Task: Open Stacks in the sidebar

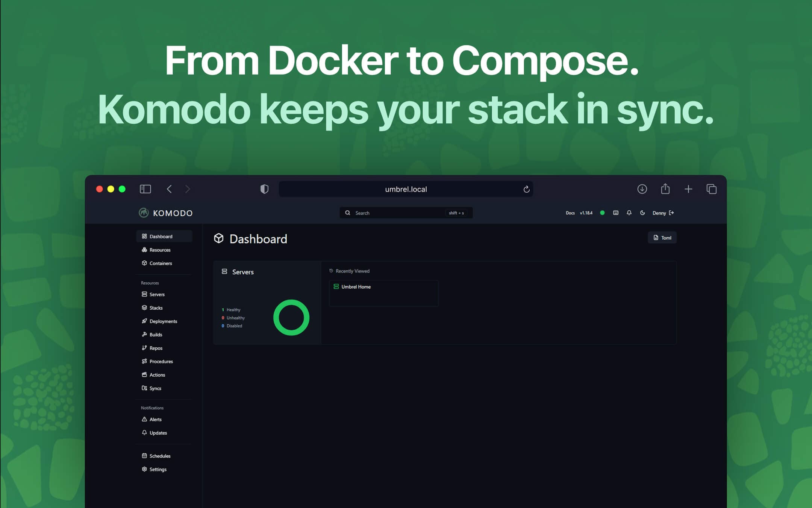Action: click(156, 308)
